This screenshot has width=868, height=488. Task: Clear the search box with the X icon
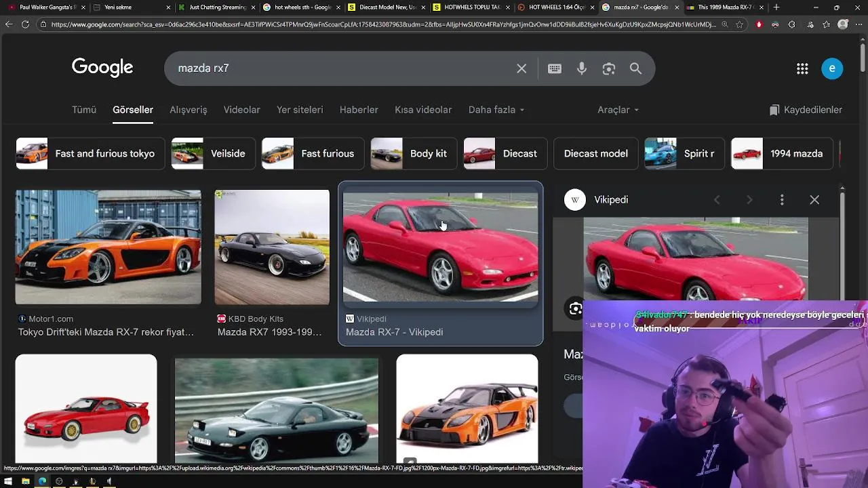tap(521, 68)
